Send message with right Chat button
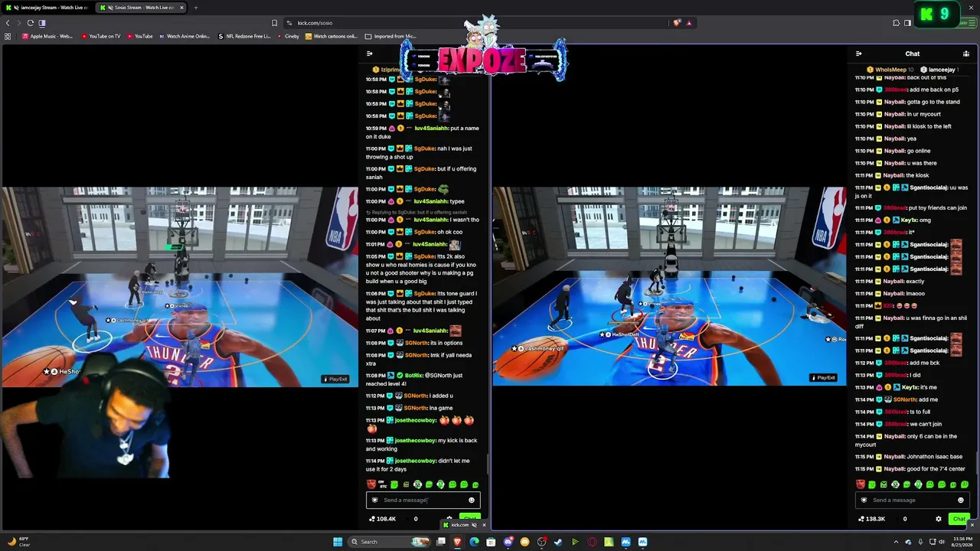Image resolution: width=980 pixels, height=551 pixels. click(x=959, y=519)
